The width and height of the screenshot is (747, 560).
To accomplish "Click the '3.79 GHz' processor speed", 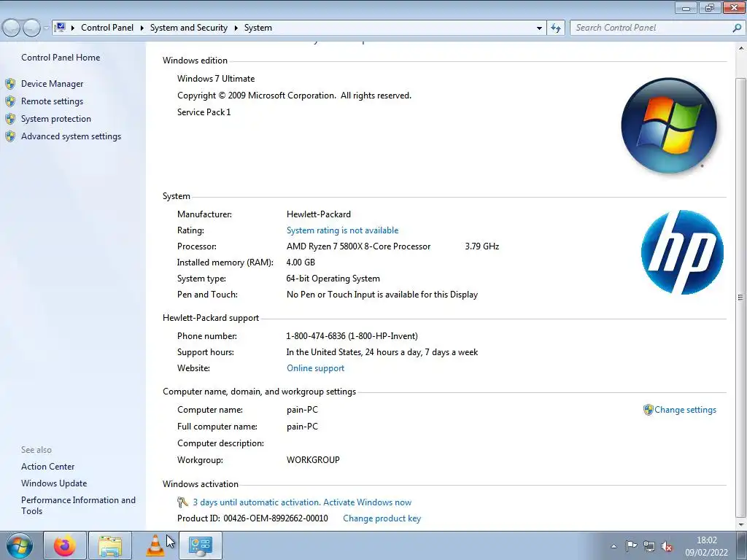I will coord(482,246).
